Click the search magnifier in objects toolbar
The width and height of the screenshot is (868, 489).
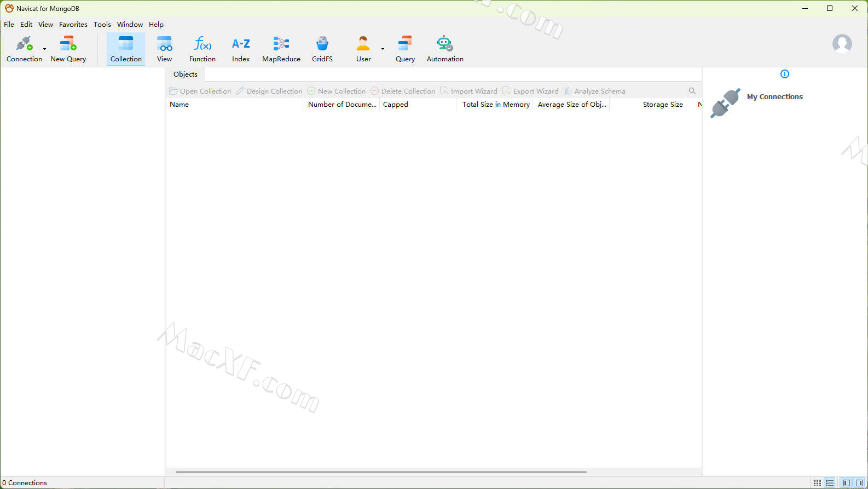[x=692, y=91]
